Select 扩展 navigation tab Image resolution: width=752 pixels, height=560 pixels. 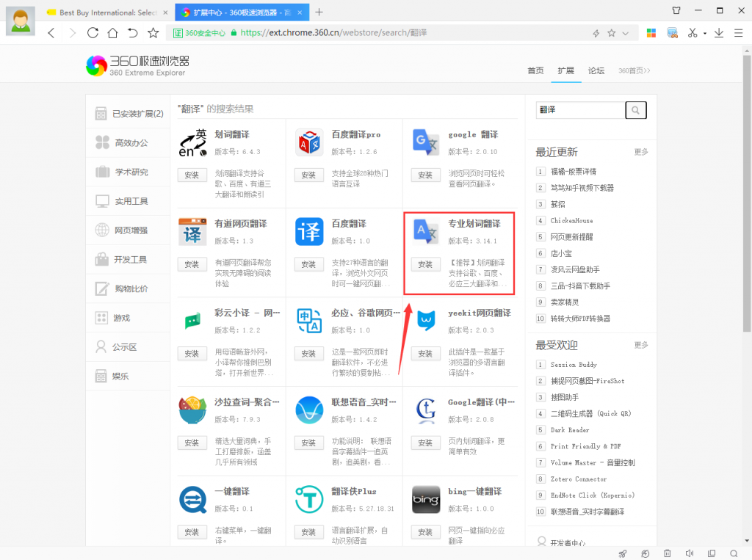pyautogui.click(x=566, y=70)
